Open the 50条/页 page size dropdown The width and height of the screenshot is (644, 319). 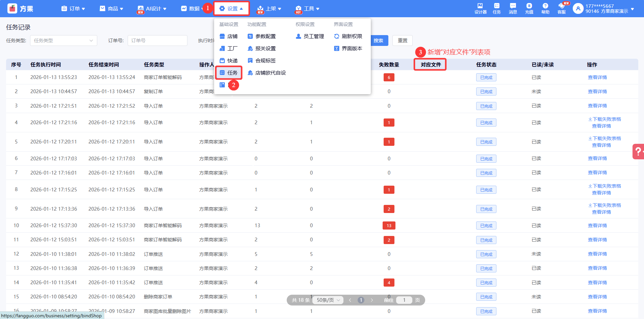click(x=328, y=300)
